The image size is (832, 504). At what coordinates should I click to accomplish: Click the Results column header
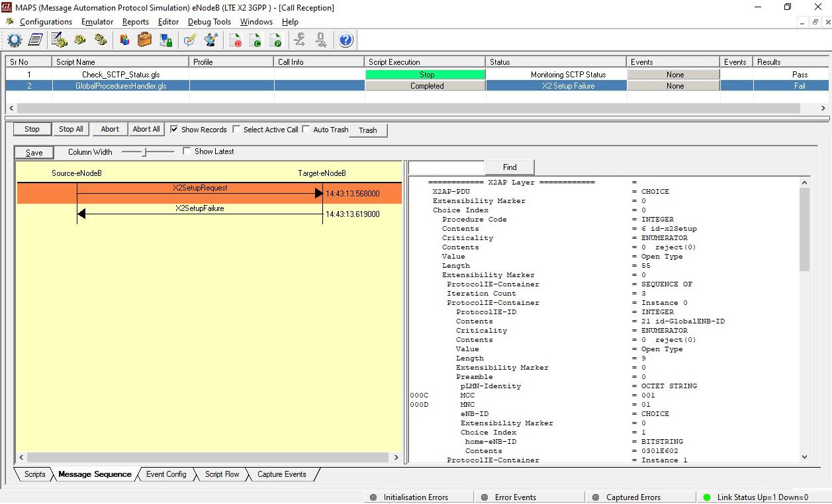click(791, 62)
